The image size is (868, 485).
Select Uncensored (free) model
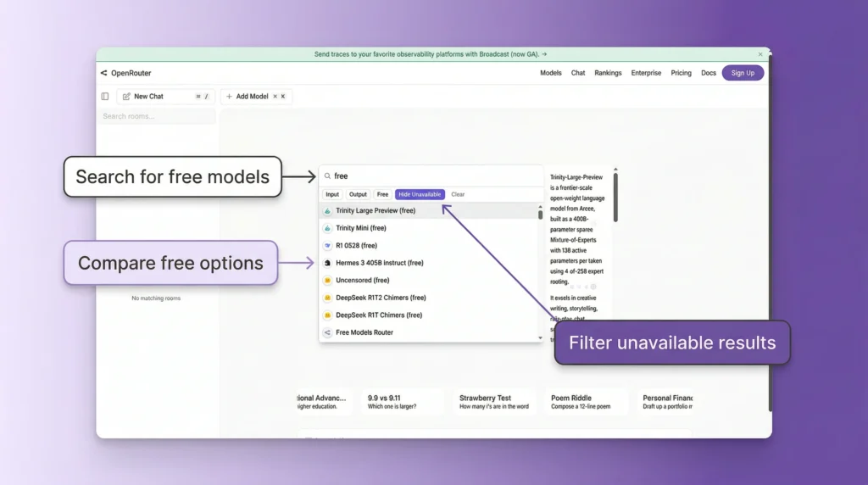point(428,280)
